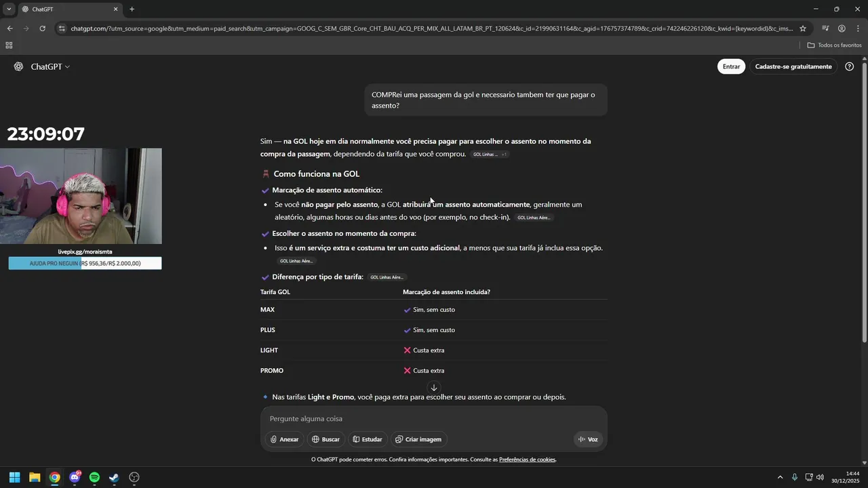
Task: Click the 23:09:07 timer text
Action: [46, 134]
